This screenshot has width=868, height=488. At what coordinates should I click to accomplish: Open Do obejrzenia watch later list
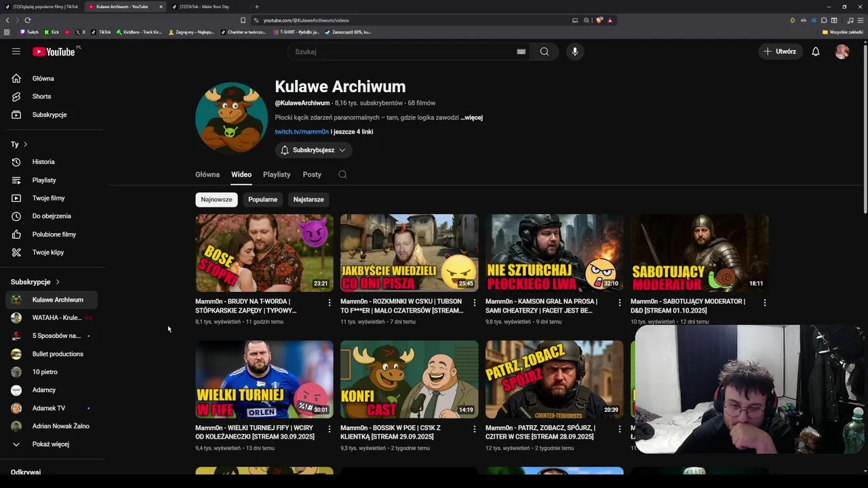[x=52, y=216]
